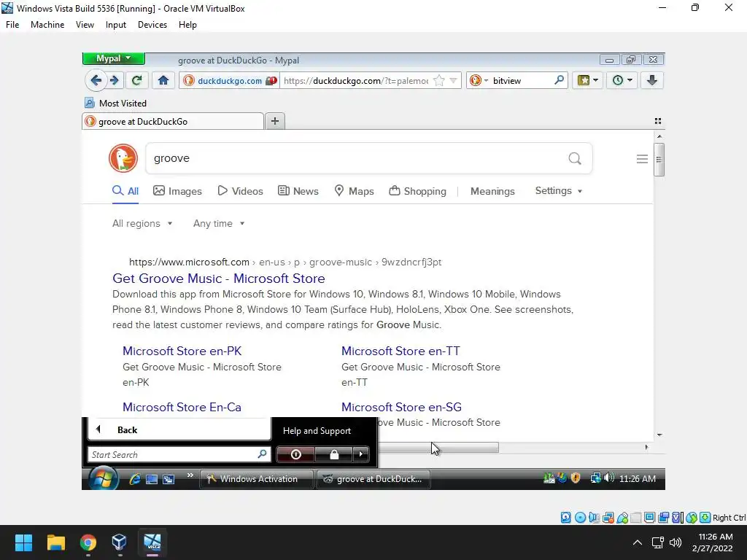Open the VirtualBox File menu
The height and width of the screenshot is (560, 747).
coord(12,25)
